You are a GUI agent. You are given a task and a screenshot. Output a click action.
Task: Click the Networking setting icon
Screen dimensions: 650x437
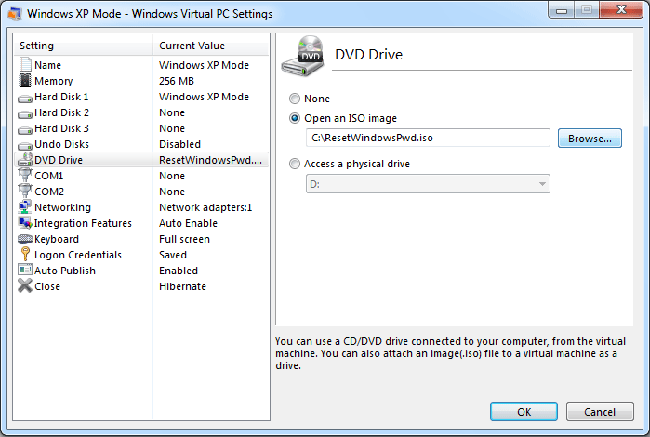click(x=26, y=207)
